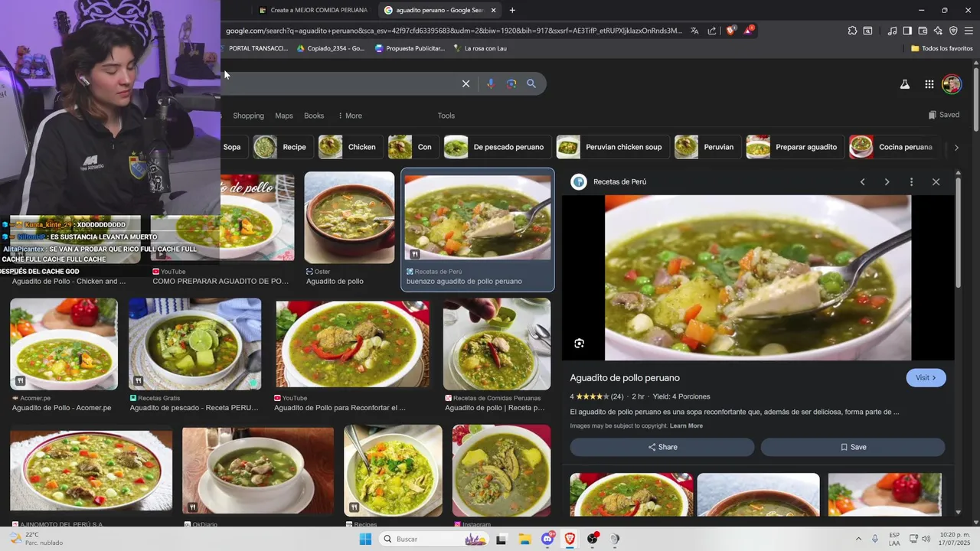
Task: Open the Saved collections link
Action: pos(943,115)
